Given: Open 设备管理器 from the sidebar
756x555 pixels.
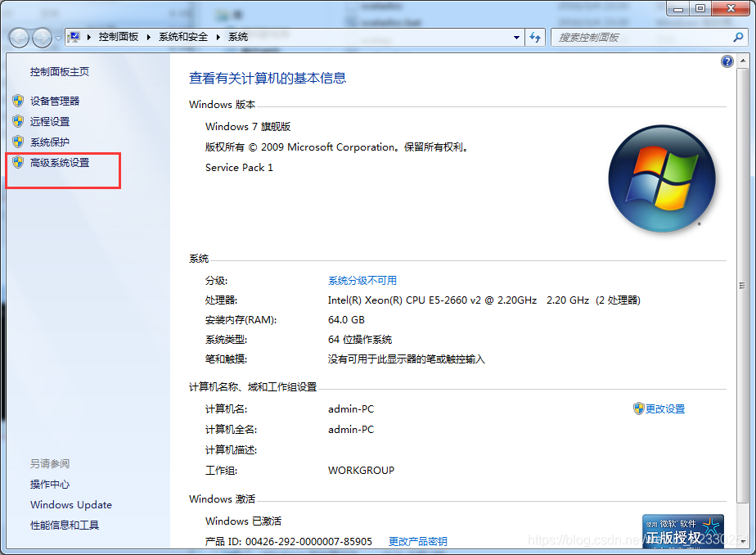Looking at the screenshot, I should pyautogui.click(x=55, y=102).
